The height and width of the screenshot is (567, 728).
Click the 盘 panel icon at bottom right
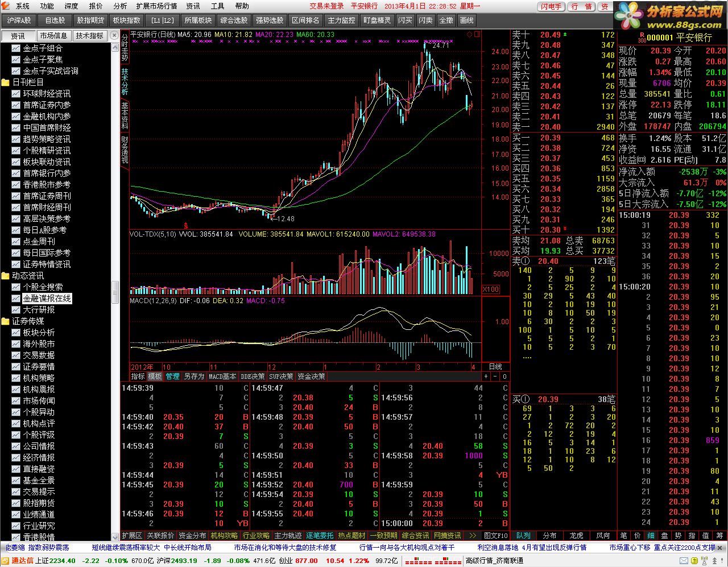coord(664,536)
